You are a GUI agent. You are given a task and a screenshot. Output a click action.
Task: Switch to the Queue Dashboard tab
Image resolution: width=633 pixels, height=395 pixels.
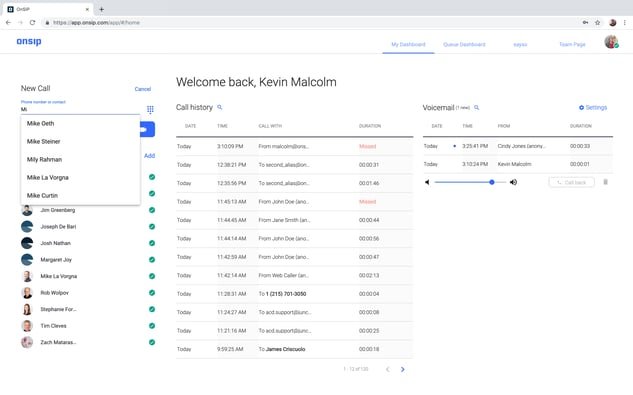[464, 44]
